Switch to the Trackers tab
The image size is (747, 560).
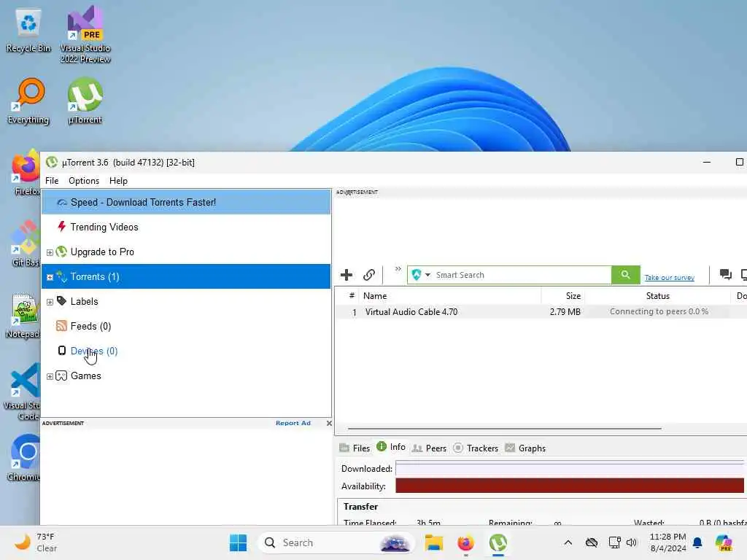tap(476, 448)
